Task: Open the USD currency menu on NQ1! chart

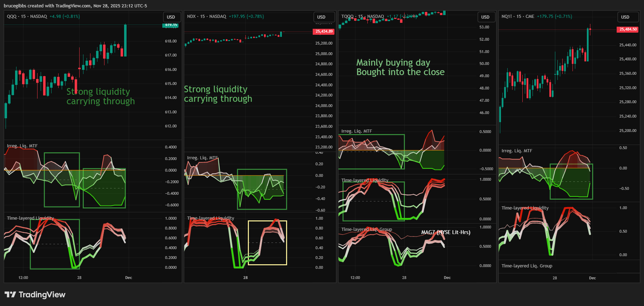Action: (625, 17)
